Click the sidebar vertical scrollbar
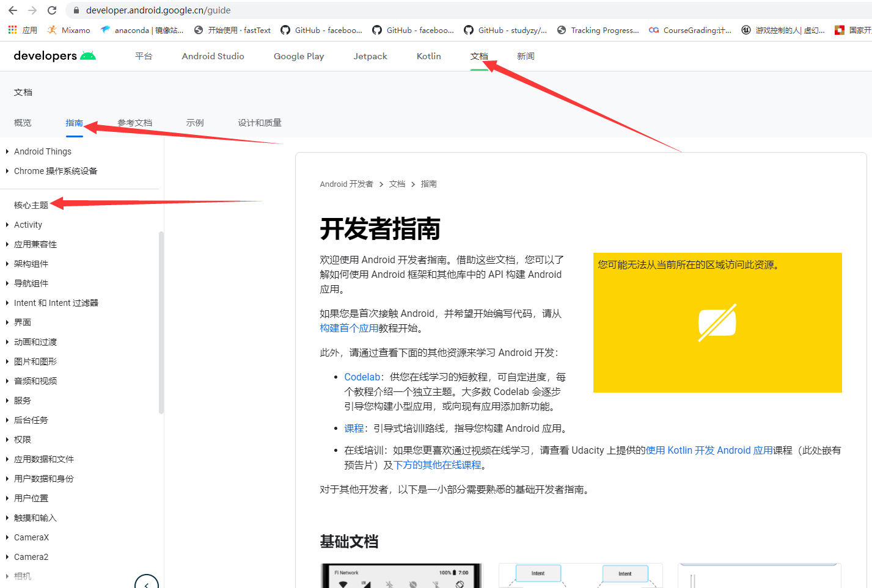 (x=161, y=322)
